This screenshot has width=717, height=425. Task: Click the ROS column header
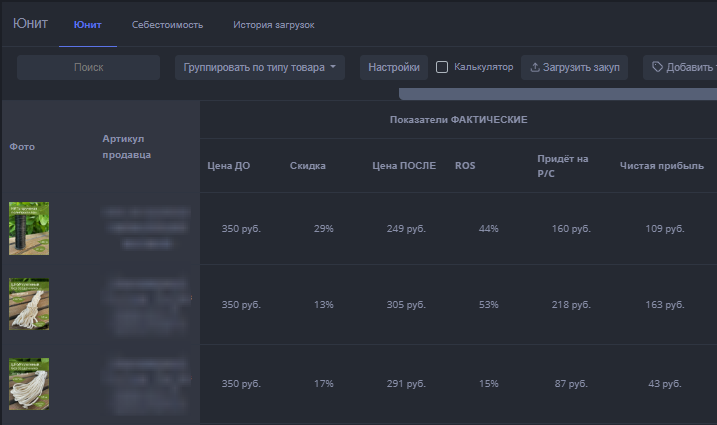(464, 165)
